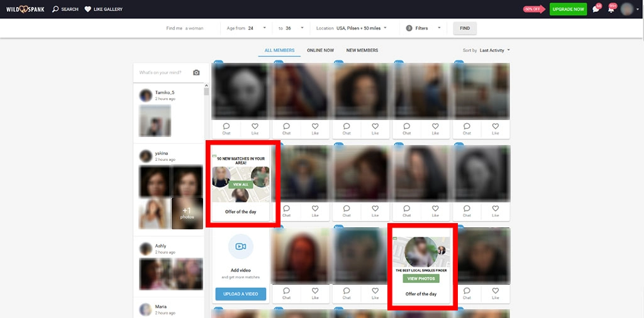Viewport: 644px width, 318px height.
Task: Open the messages chat bubble icon
Action: [596, 9]
